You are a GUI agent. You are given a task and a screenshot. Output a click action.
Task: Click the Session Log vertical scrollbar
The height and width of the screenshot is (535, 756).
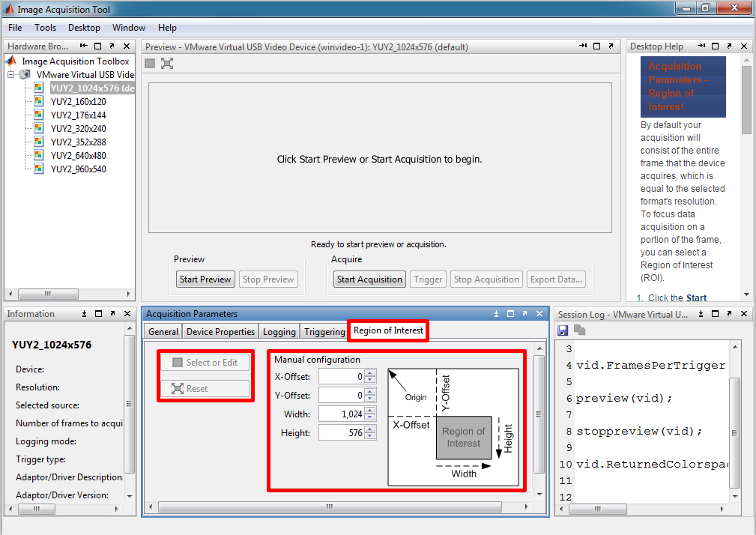click(735, 433)
